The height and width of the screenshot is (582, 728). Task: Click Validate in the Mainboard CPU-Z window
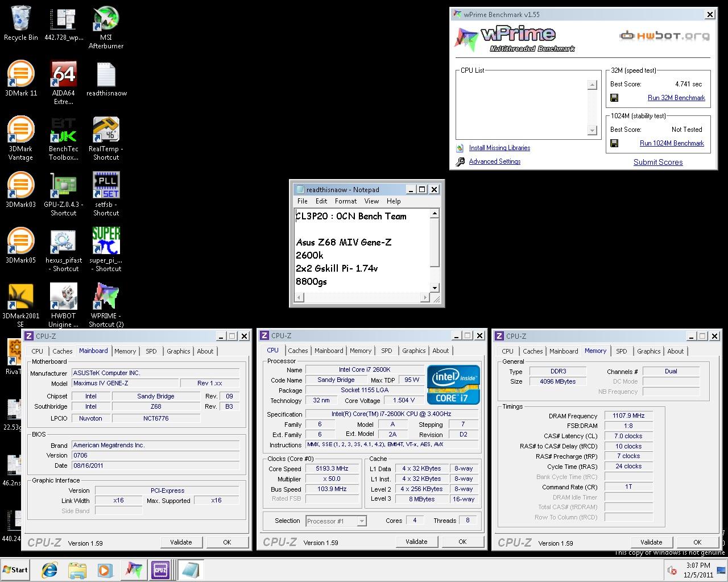coord(181,542)
